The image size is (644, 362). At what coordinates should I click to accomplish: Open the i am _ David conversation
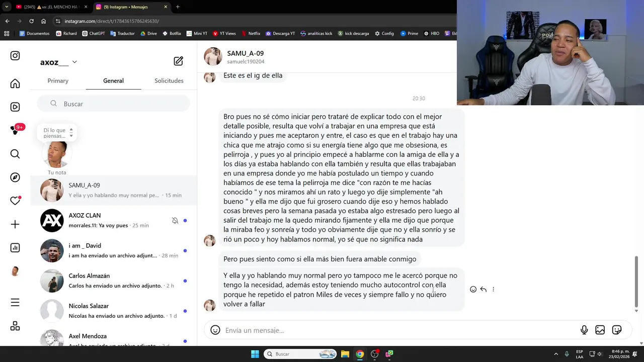[x=114, y=250]
